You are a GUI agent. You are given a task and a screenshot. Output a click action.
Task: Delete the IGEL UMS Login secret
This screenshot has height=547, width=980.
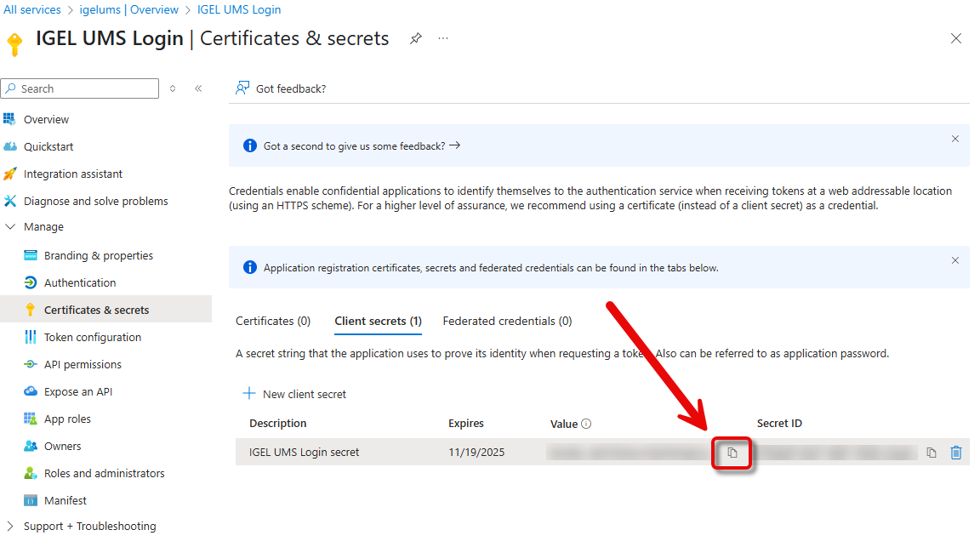[956, 453]
